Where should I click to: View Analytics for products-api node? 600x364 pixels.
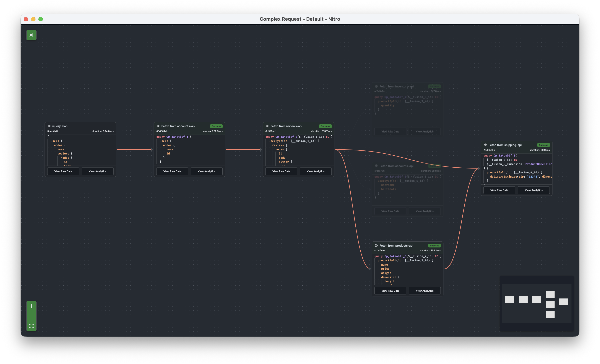425,291
